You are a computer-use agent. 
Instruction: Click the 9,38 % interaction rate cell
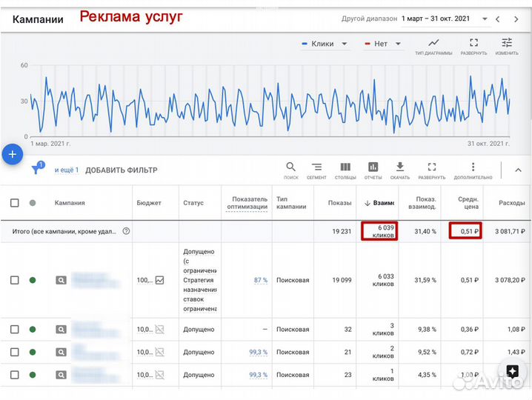(427, 329)
